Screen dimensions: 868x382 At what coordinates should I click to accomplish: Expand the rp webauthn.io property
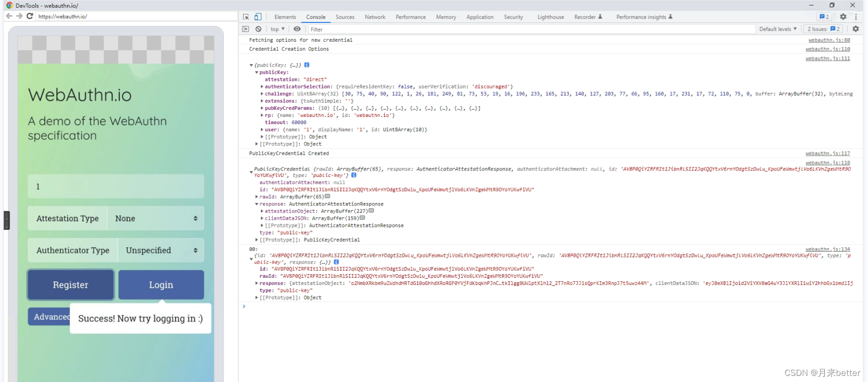pos(262,115)
